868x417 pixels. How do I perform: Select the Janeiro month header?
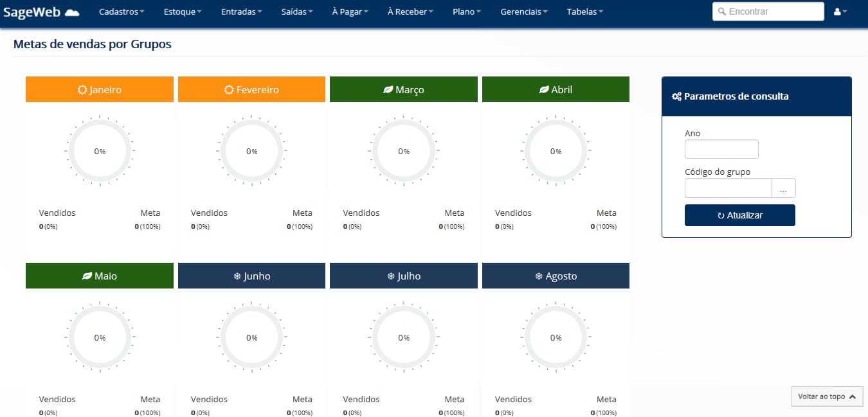[100, 89]
